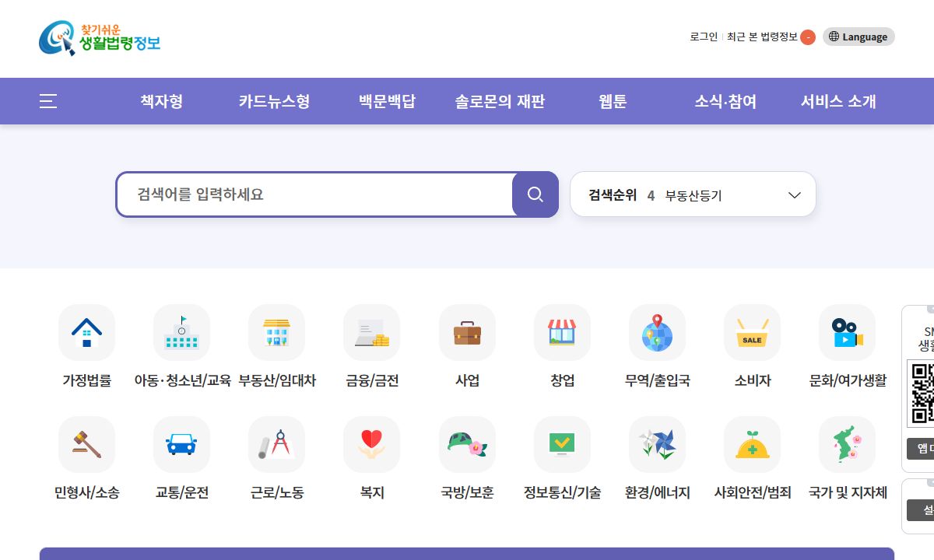Viewport: 934px width, 560px height.
Task: Open the 금융/금전 coins icon
Action: pyautogui.click(x=371, y=333)
